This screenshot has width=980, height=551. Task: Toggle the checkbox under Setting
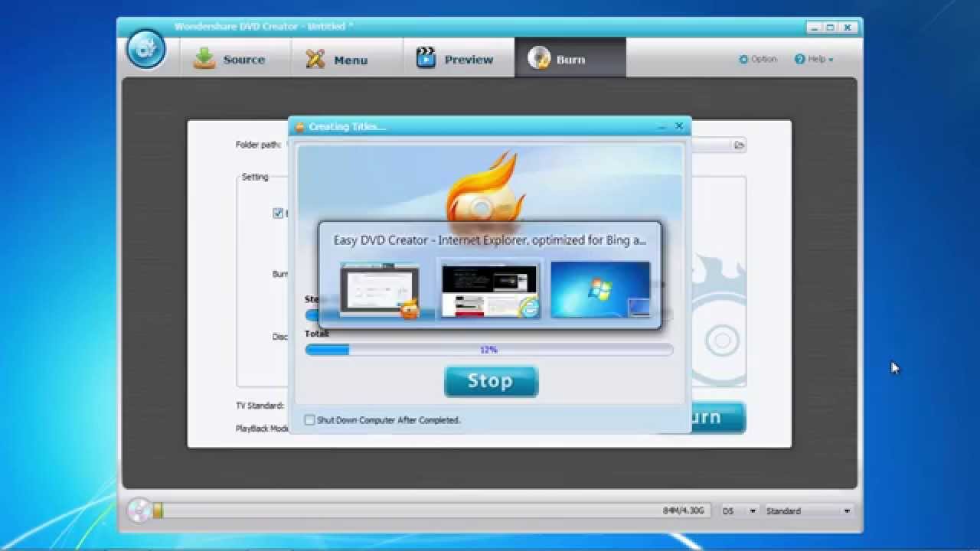(x=278, y=214)
